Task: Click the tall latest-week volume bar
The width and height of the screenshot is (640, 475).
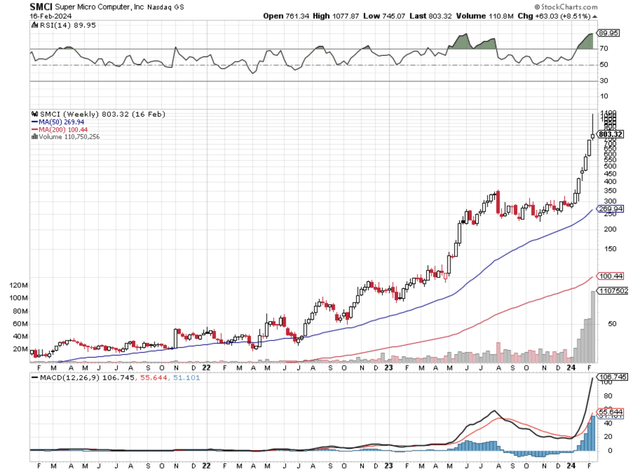Action: [593, 327]
